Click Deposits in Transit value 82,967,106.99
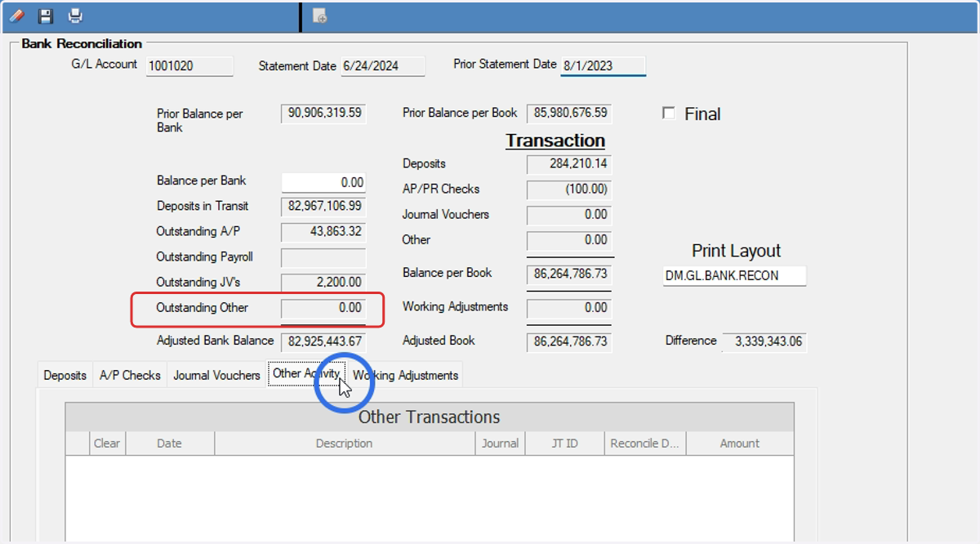 click(x=323, y=207)
